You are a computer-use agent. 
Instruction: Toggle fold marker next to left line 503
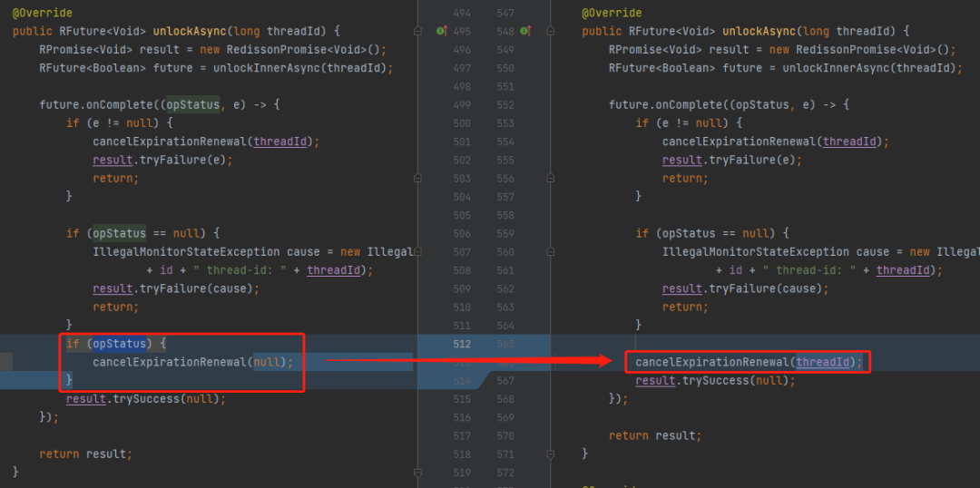click(417, 178)
